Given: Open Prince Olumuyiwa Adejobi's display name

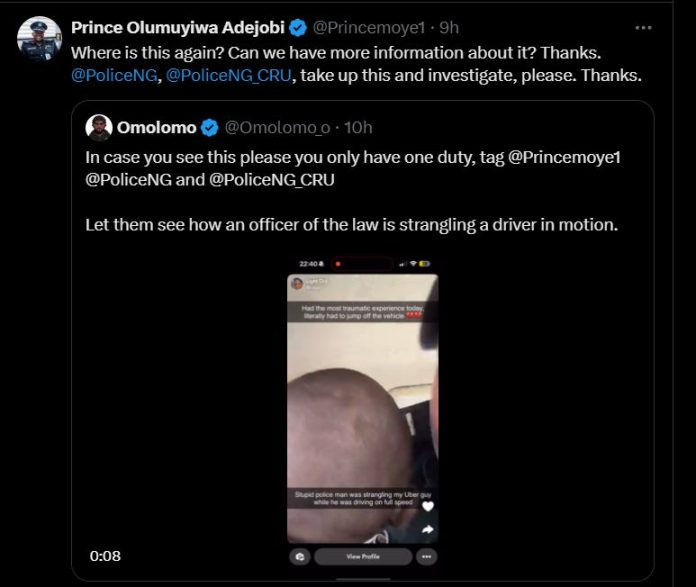Looking at the screenshot, I should click(178, 27).
